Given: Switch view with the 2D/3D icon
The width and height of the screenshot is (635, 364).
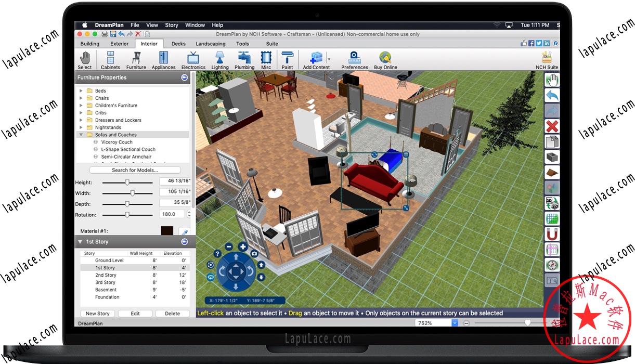Looking at the screenshot, I should coord(552,203).
